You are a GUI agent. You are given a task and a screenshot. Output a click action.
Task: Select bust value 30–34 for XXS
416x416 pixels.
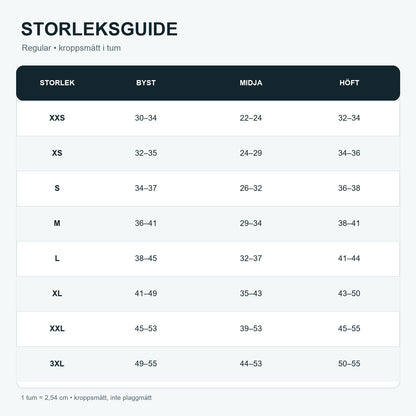click(x=146, y=118)
